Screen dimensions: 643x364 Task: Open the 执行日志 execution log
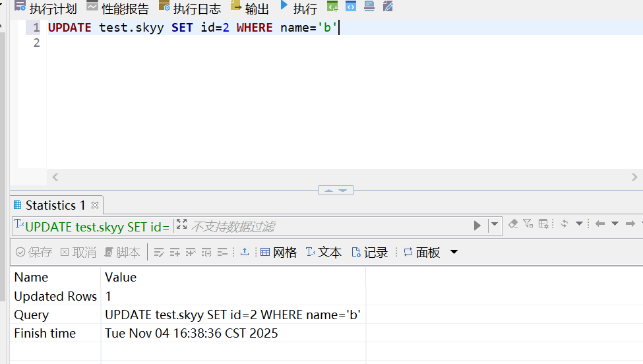coord(190,8)
